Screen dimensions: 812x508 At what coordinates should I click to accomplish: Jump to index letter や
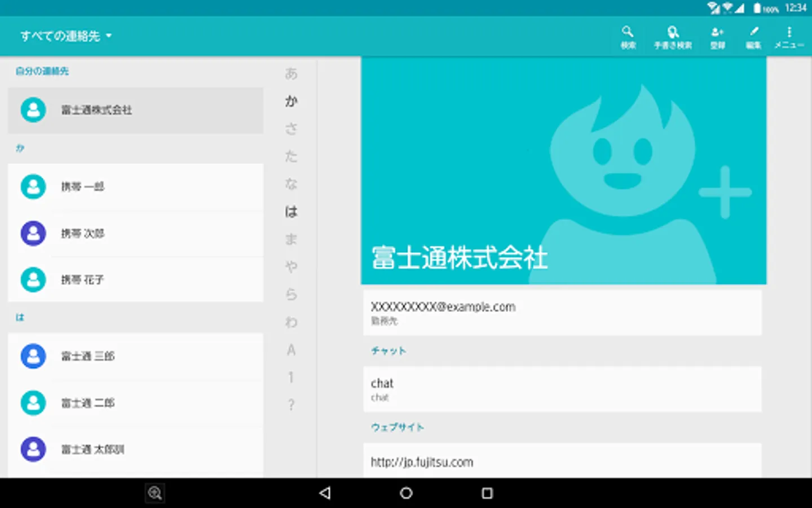pyautogui.click(x=291, y=267)
